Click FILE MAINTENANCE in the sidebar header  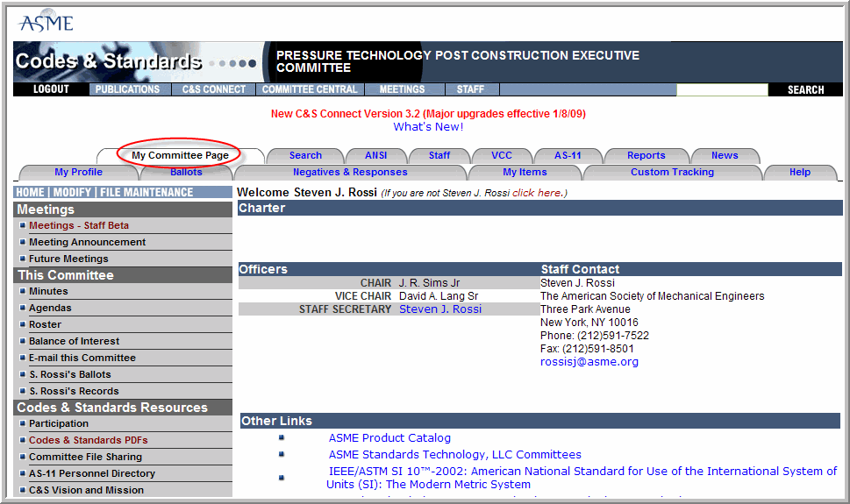pyautogui.click(x=146, y=192)
